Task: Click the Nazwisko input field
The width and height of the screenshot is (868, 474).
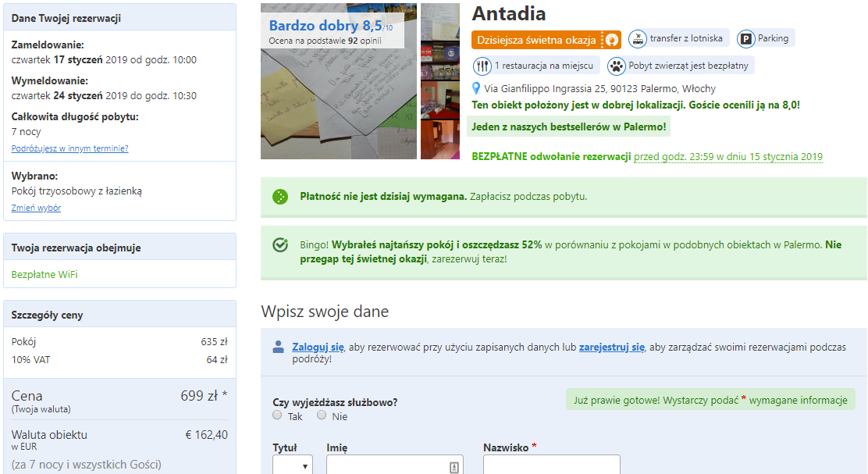Action: click(x=552, y=465)
